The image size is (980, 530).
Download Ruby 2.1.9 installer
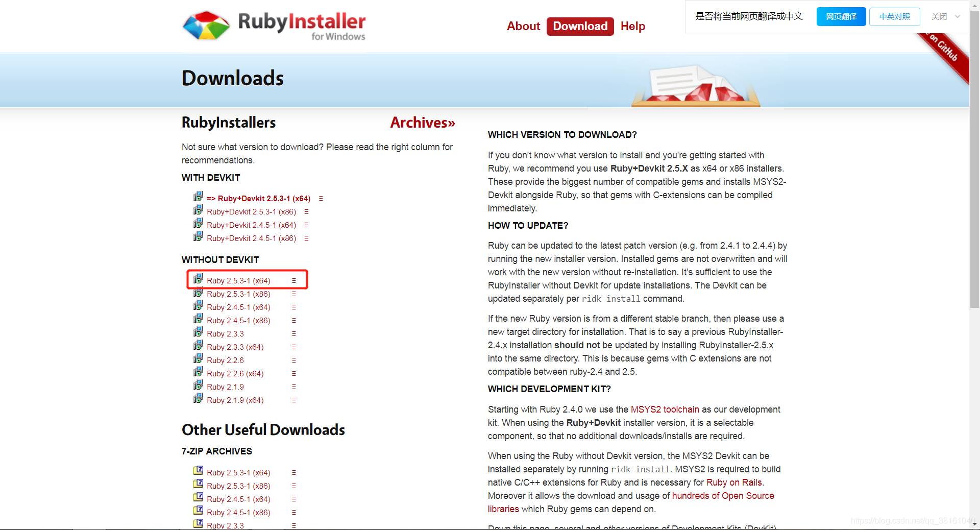click(225, 387)
